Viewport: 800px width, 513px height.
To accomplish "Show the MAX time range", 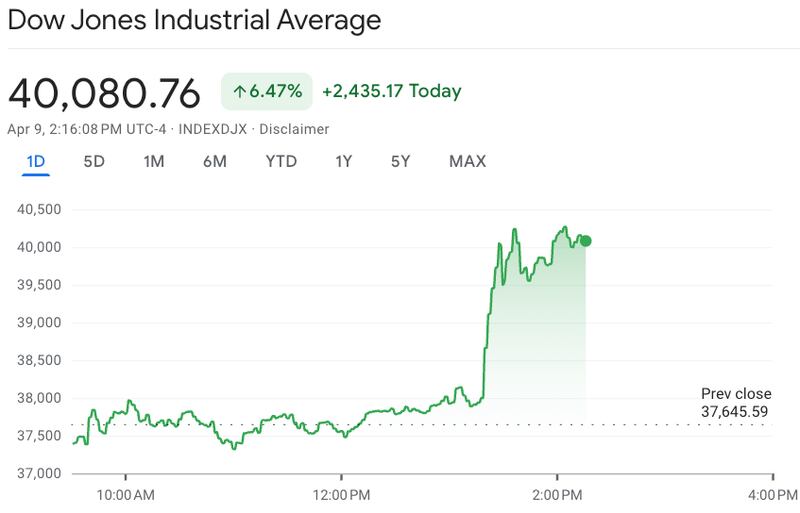I will click(467, 161).
